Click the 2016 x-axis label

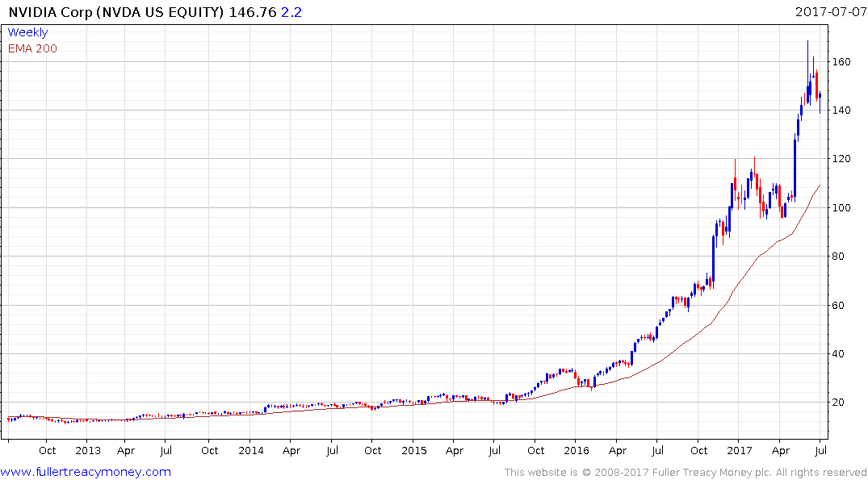[x=577, y=450]
